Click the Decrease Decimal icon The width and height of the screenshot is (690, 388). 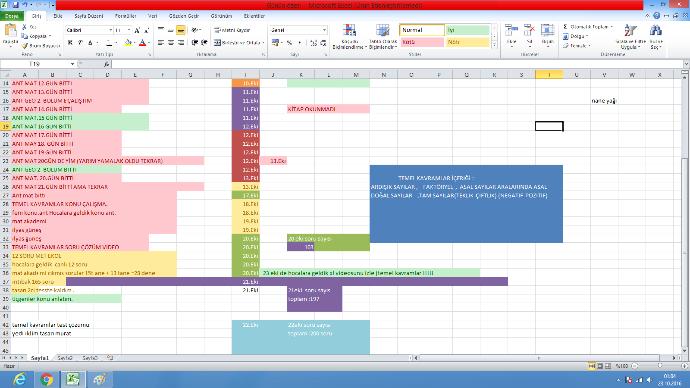pos(323,43)
